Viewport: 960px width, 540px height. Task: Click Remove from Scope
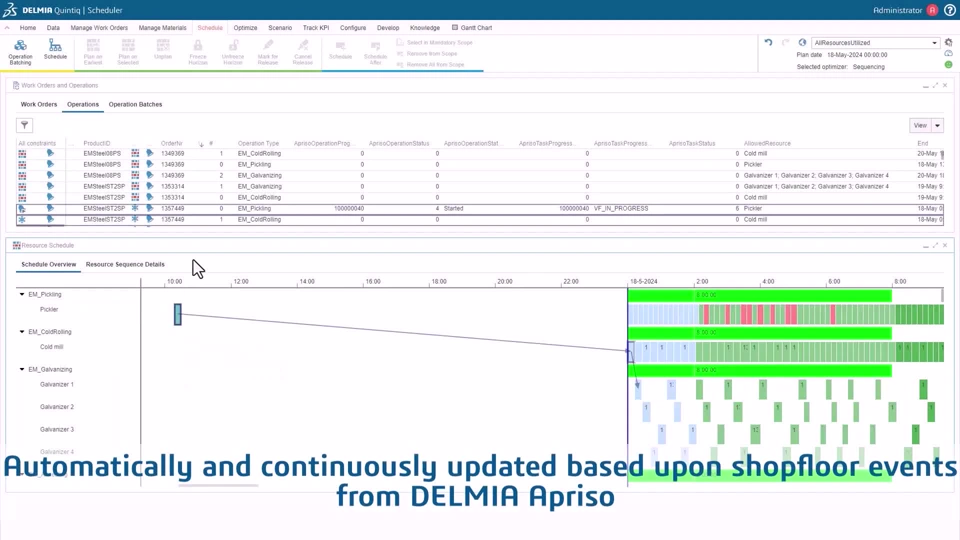click(x=427, y=54)
